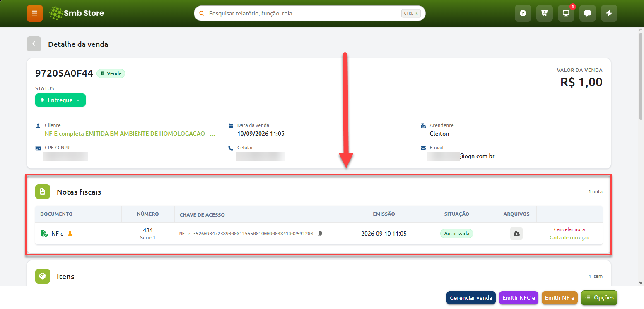The image size is (644, 309).
Task: Copy the NF-e access key
Action: click(320, 234)
